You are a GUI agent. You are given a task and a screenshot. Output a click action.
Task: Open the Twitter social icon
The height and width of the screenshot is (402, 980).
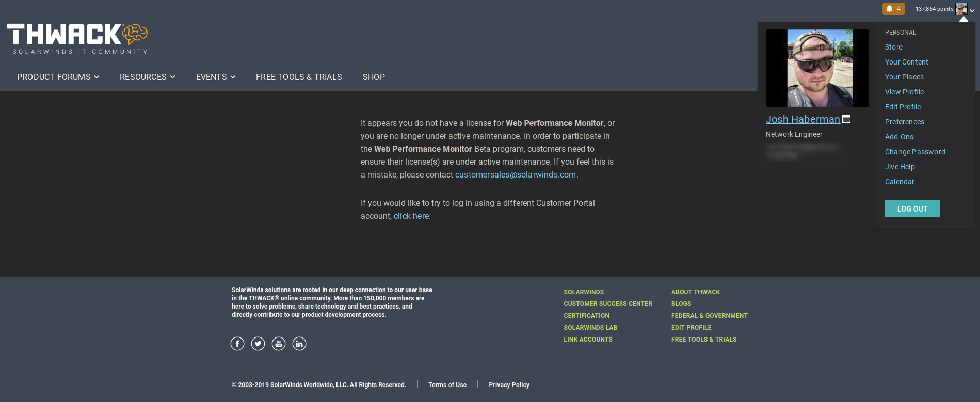258,344
